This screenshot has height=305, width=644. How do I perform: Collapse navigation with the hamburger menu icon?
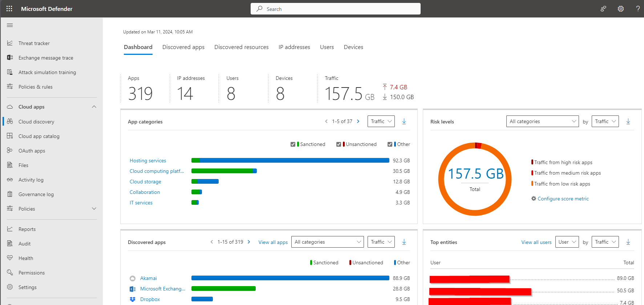pos(10,25)
